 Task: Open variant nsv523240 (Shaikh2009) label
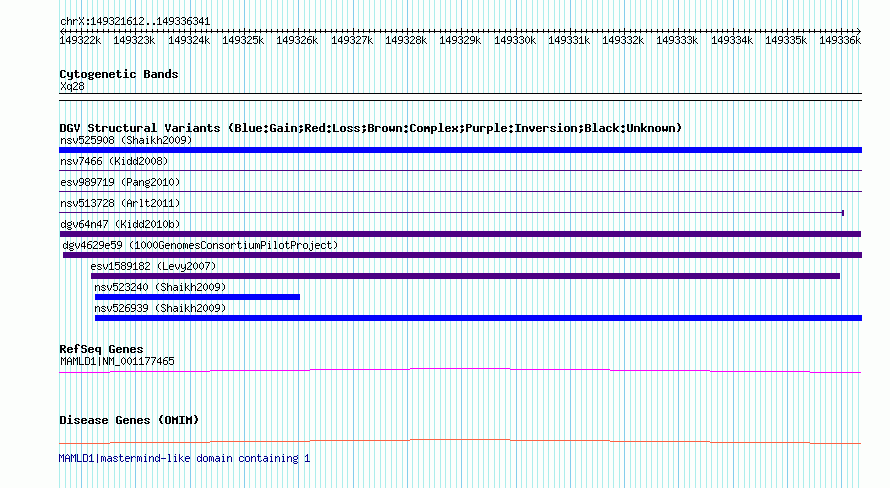(160, 287)
